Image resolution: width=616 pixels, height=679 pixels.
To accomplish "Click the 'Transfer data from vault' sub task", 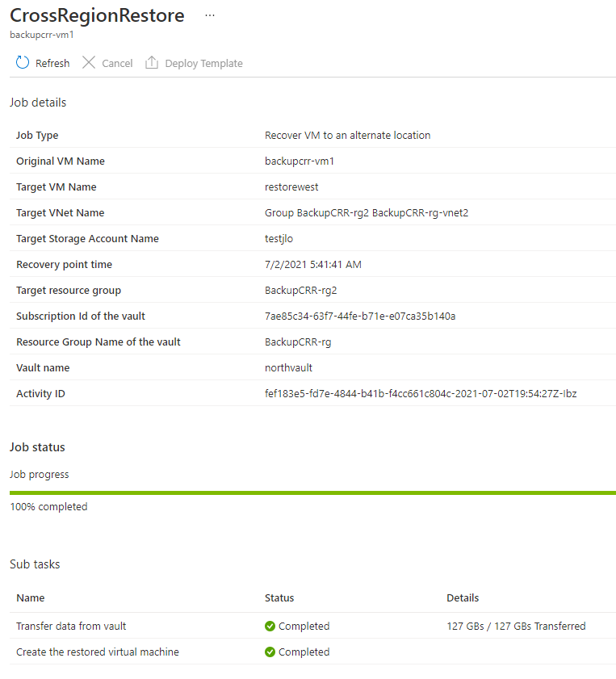I will point(71,627).
